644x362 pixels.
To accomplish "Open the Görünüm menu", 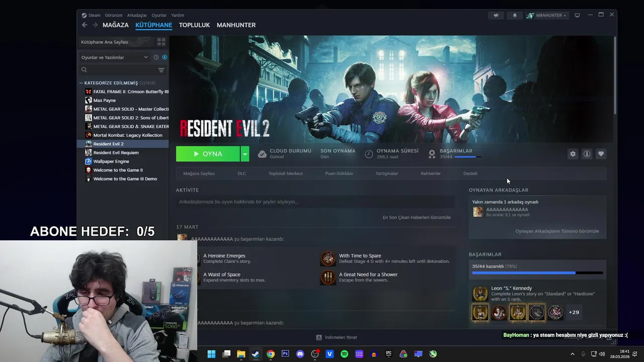I will (114, 15).
